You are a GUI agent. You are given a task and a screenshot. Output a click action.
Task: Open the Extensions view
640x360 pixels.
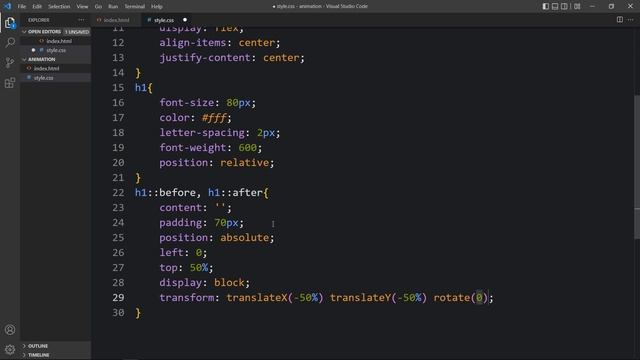[10, 83]
